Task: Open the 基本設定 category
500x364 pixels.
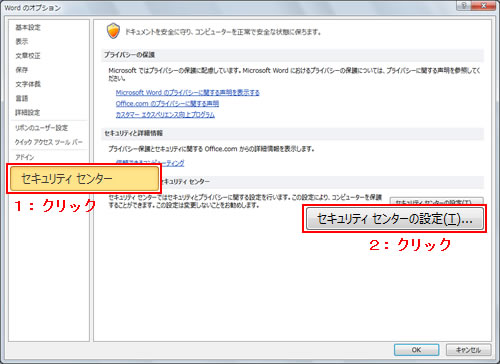Action: (28, 27)
